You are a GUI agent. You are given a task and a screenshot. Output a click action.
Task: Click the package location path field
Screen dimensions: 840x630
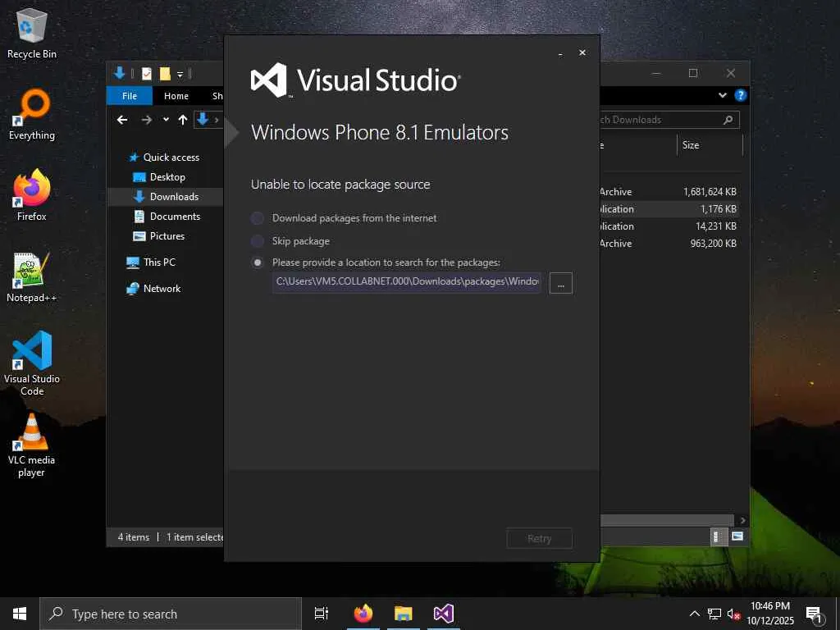point(407,282)
